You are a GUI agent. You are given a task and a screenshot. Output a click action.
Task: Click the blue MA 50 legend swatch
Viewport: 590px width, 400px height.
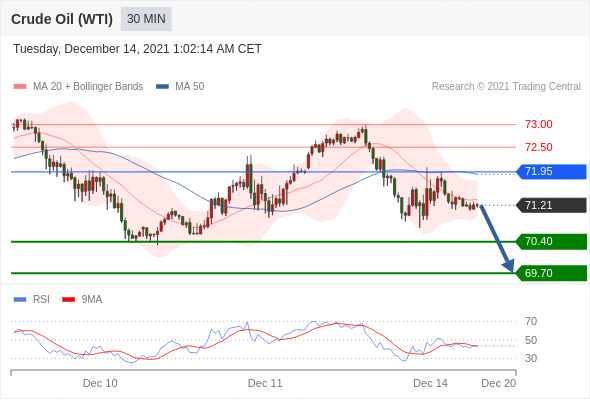(x=162, y=87)
